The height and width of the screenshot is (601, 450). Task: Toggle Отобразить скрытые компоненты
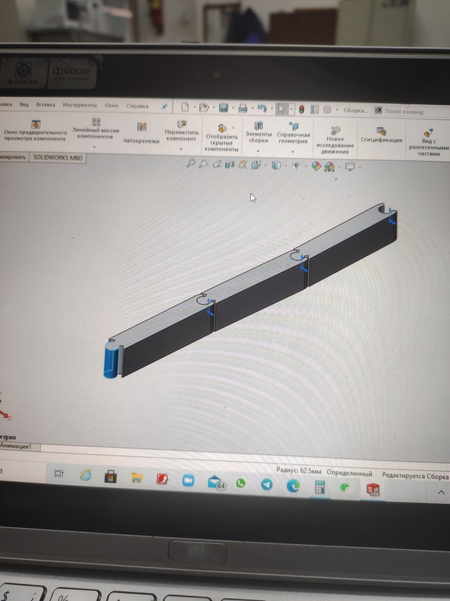coord(222,138)
